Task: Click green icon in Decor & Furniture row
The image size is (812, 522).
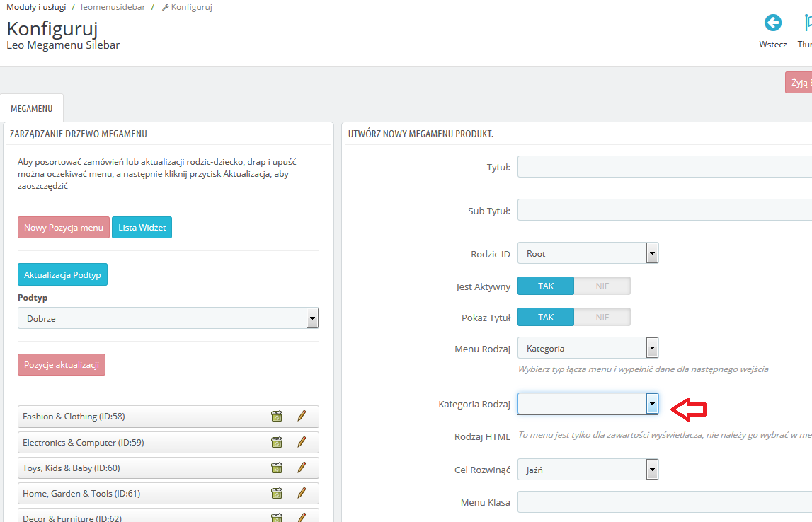Action: (277, 517)
